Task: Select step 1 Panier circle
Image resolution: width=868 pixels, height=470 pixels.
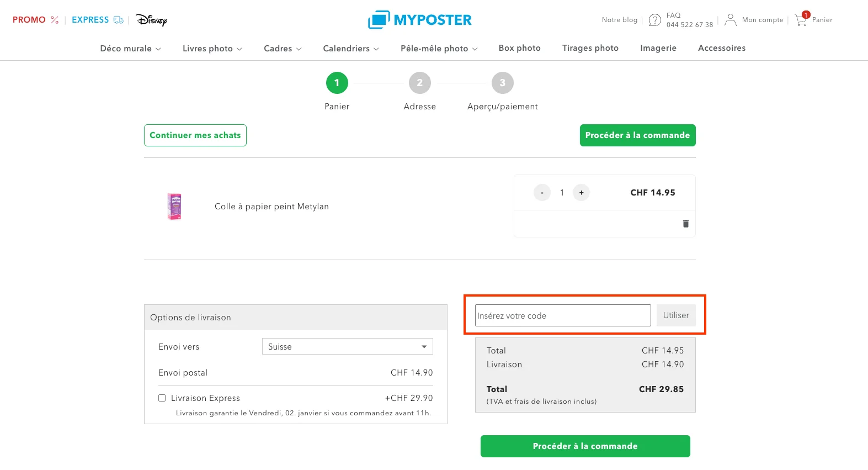Action: click(337, 83)
